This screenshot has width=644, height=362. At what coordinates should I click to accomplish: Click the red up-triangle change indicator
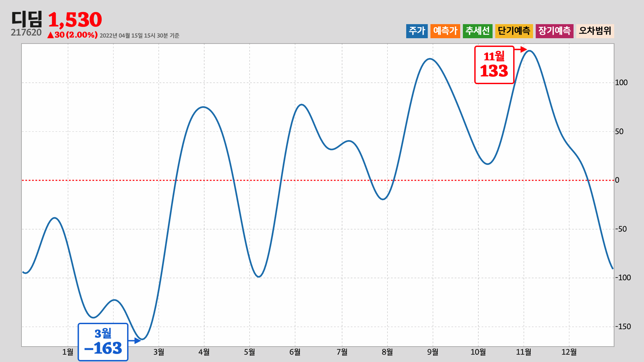[x=50, y=35]
